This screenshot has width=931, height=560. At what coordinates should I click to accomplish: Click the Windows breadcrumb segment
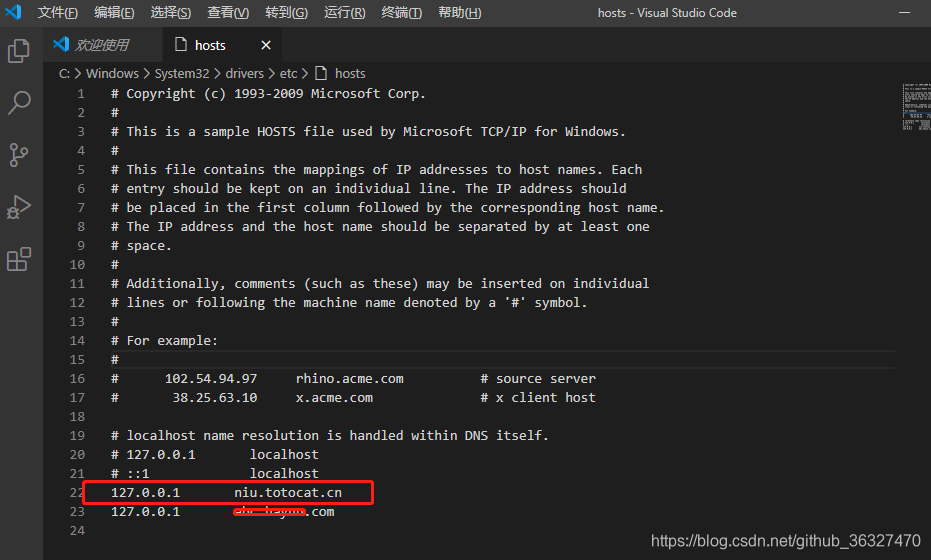(112, 74)
